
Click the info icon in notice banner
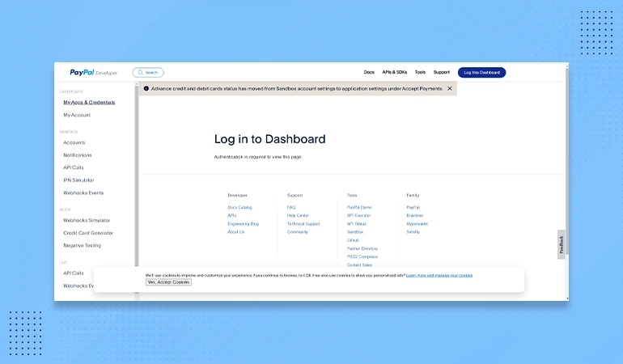pyautogui.click(x=146, y=89)
